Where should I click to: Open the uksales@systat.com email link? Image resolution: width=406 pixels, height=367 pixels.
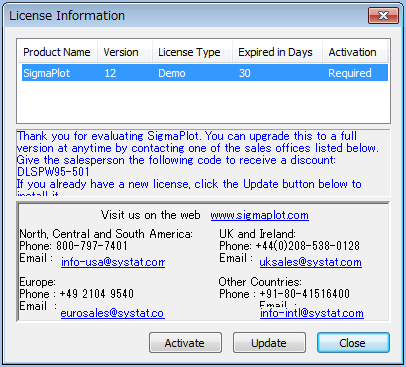[x=310, y=262]
